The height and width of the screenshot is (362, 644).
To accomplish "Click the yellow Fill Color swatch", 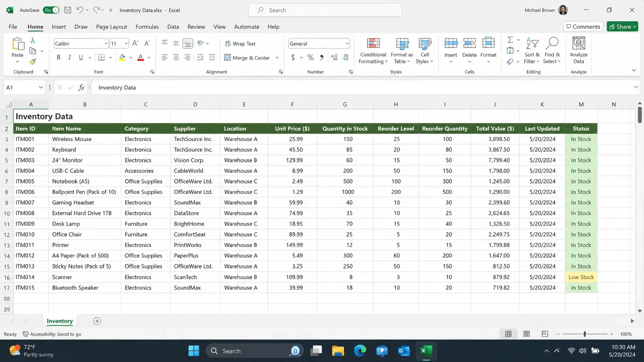I will [x=122, y=57].
